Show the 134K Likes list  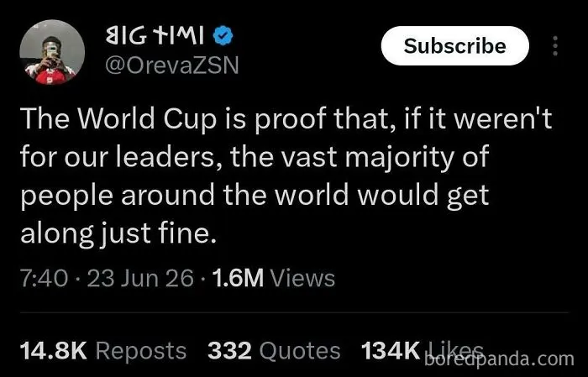(x=423, y=351)
